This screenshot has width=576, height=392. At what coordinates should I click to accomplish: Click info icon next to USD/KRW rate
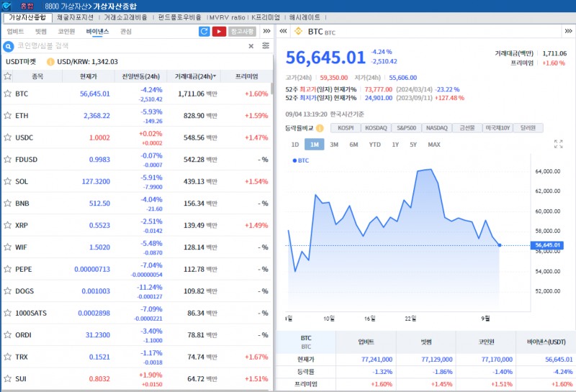click(x=50, y=62)
